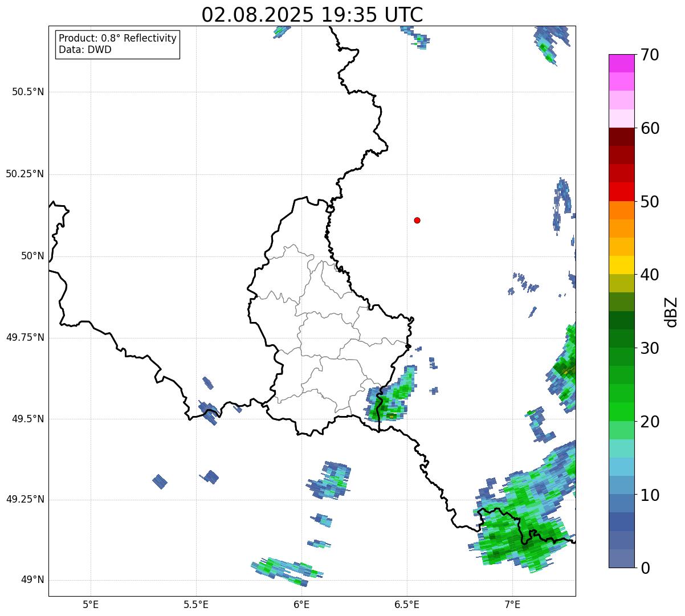Click the 7°E longitude label
Image resolution: width=685 pixels, height=616 pixels.
point(512,604)
